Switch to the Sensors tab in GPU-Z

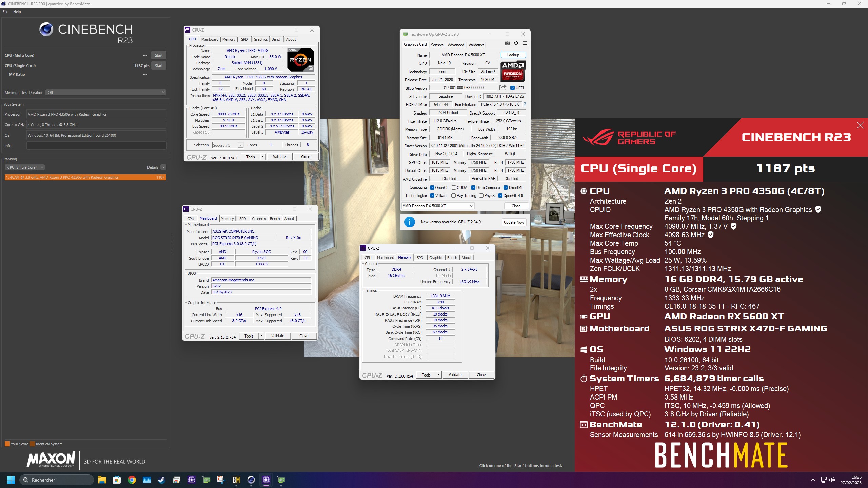coord(437,45)
